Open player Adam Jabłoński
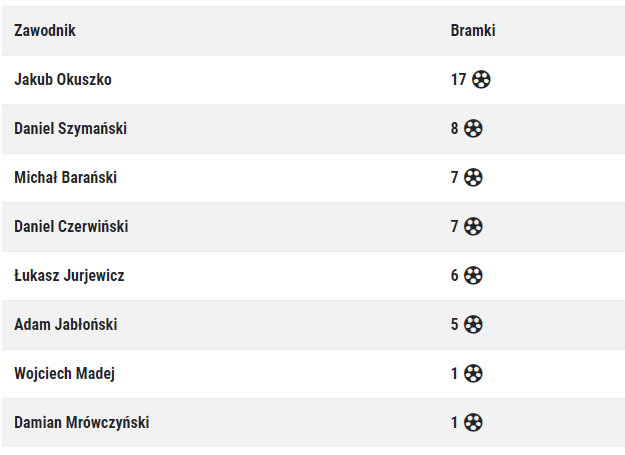 [x=66, y=324]
